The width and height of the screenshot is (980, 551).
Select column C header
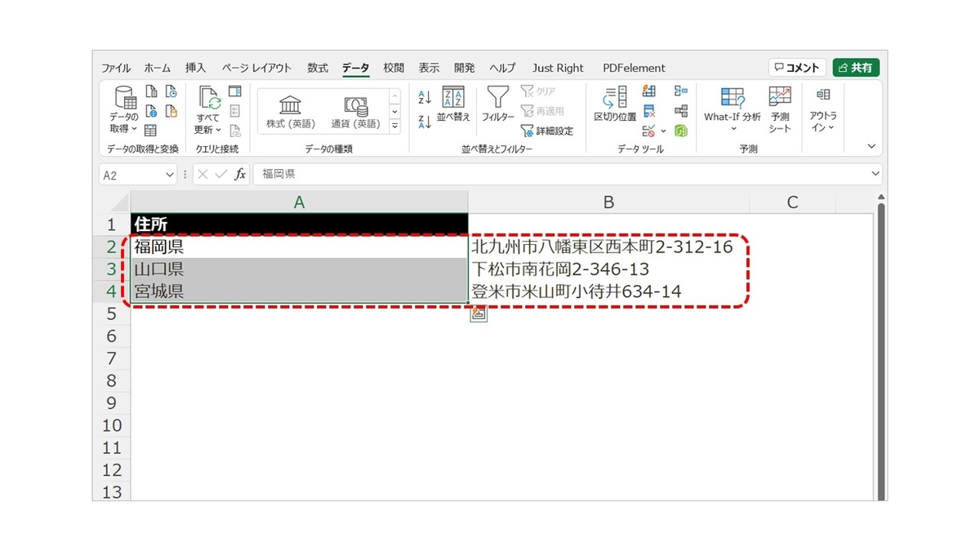tap(792, 202)
